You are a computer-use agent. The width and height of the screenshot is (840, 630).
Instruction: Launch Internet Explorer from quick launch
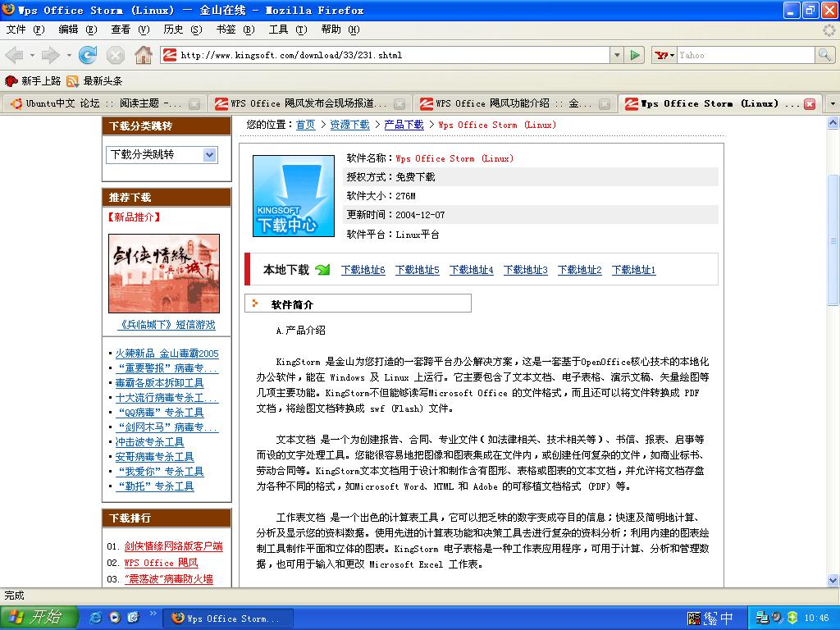point(96,618)
